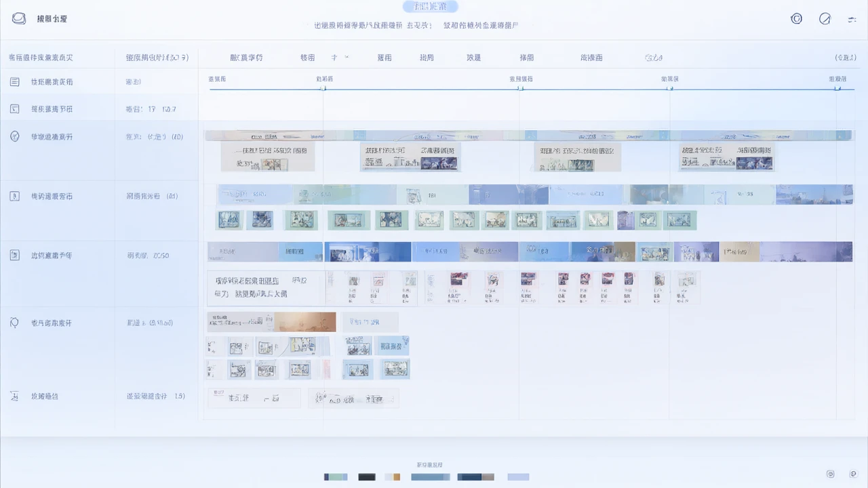Click the middle icon of the three top-right icons
868x488 pixels.
pos(825,19)
